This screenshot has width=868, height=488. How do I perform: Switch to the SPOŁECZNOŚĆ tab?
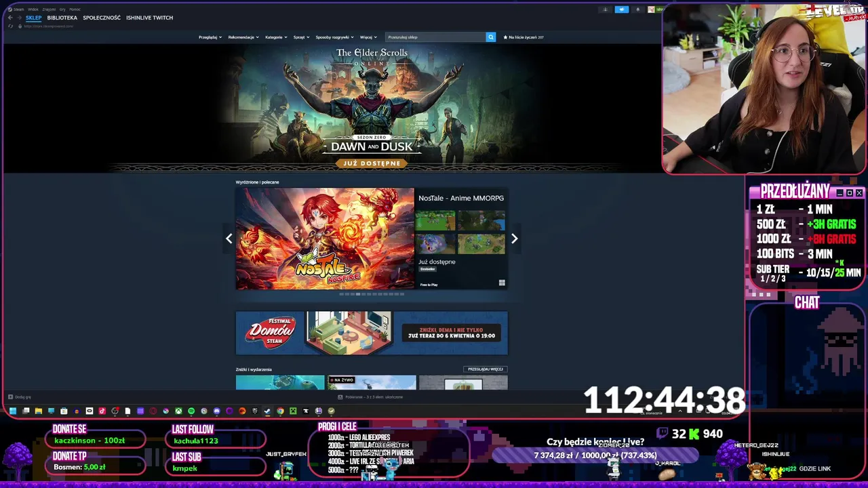click(102, 18)
